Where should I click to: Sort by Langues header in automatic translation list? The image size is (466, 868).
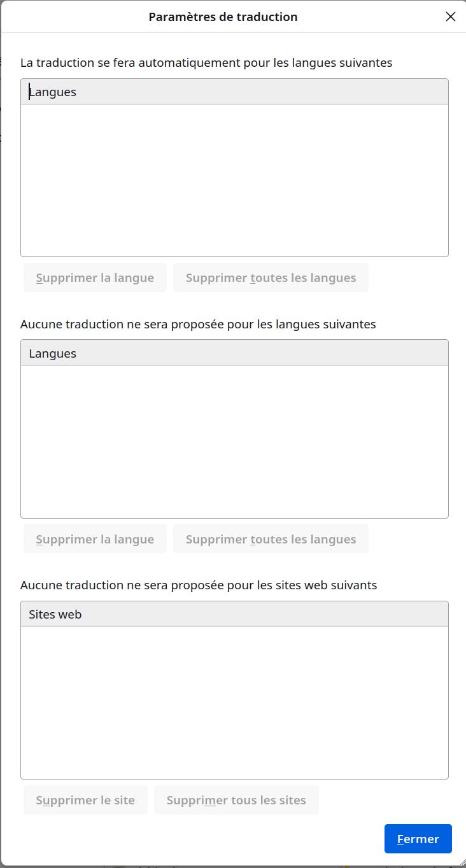[x=234, y=92]
